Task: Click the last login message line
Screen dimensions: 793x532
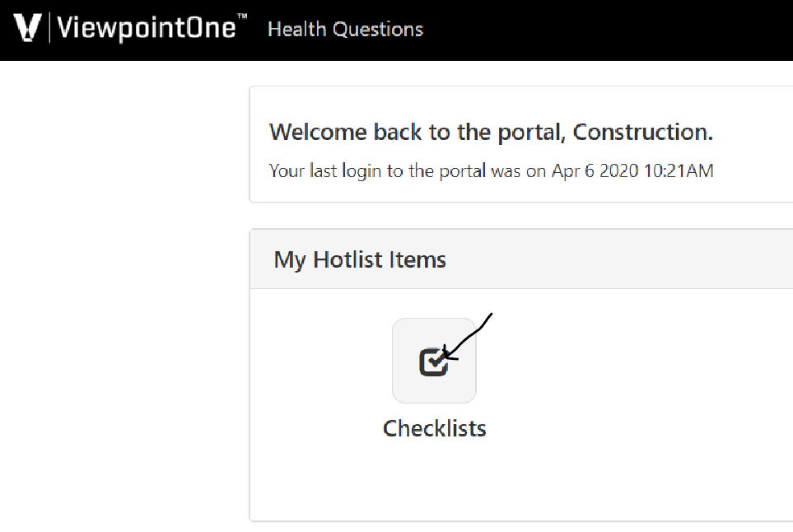Action: pos(491,171)
